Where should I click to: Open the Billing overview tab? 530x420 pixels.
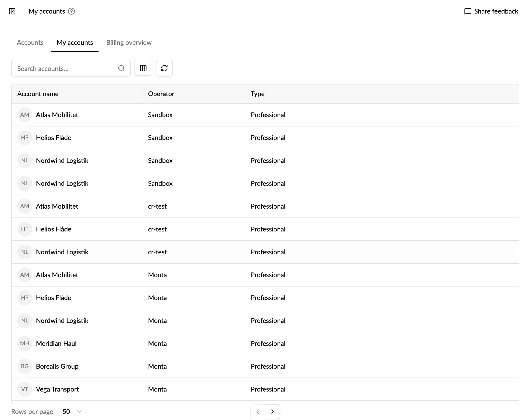click(129, 42)
